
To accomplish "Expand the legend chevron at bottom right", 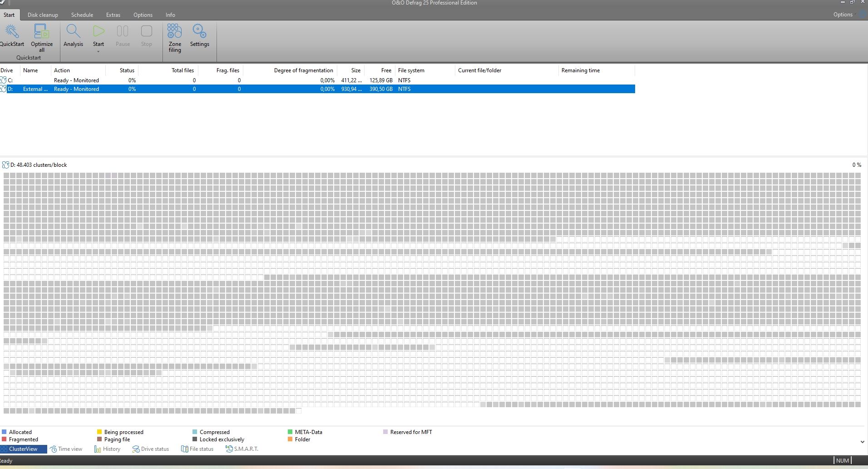I will 862,442.
